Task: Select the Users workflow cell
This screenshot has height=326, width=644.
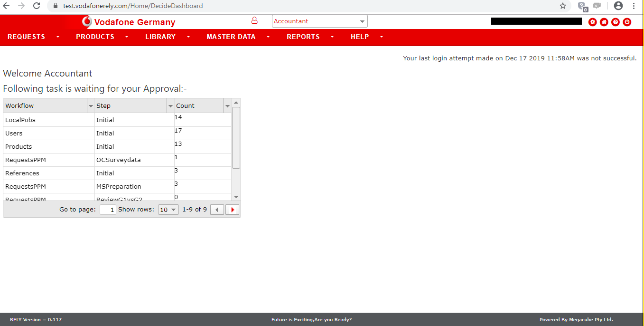Action: pos(49,133)
